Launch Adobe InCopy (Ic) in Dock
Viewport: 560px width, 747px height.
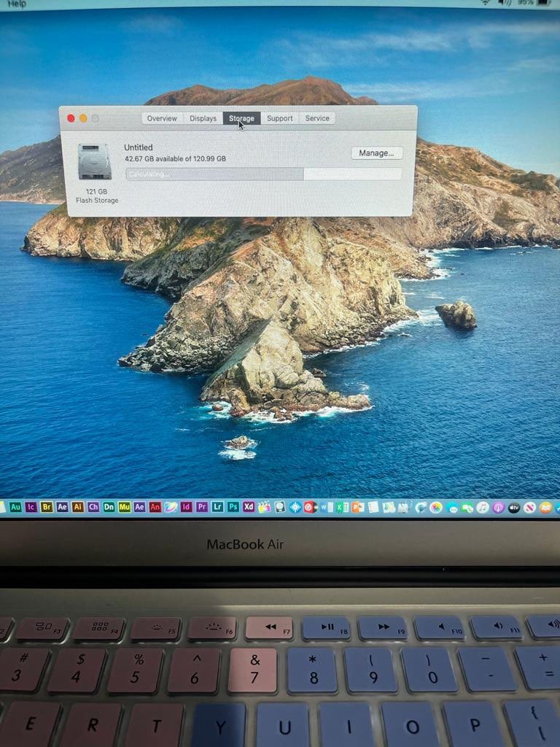31,507
